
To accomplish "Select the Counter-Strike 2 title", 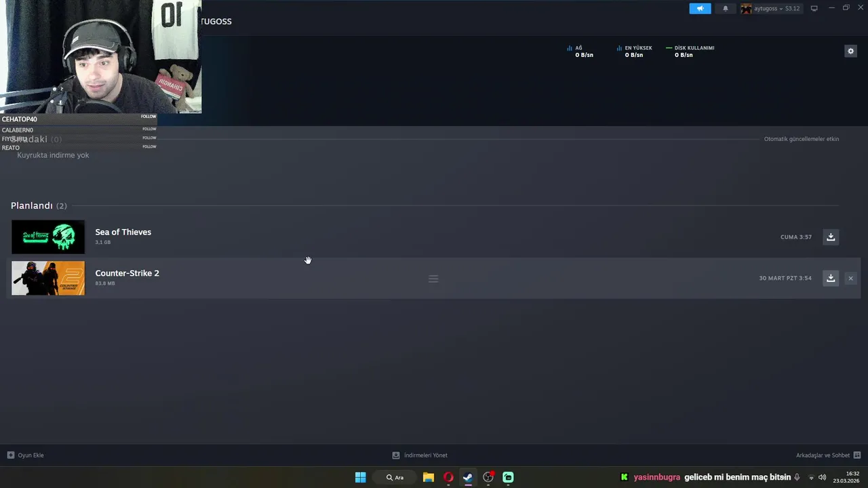I will (127, 273).
